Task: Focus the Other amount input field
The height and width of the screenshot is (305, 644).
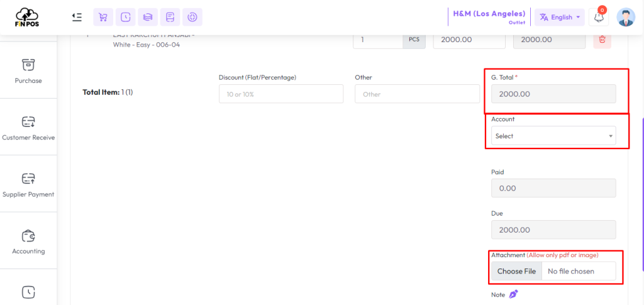Action: (x=418, y=94)
